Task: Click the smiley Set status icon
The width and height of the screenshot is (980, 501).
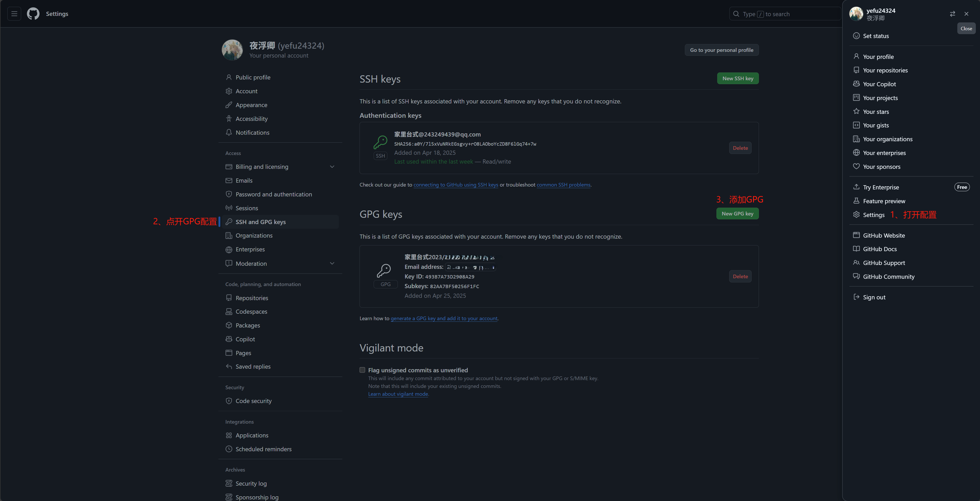Action: tap(856, 36)
